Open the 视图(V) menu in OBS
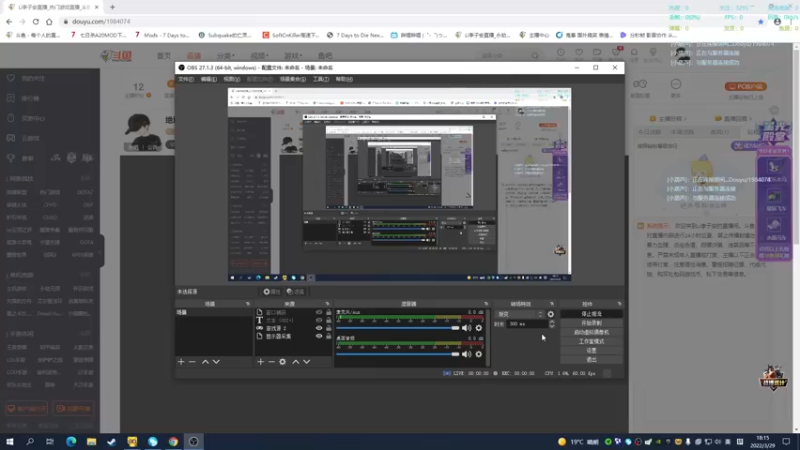Image resolution: width=800 pixels, height=450 pixels. tap(232, 79)
